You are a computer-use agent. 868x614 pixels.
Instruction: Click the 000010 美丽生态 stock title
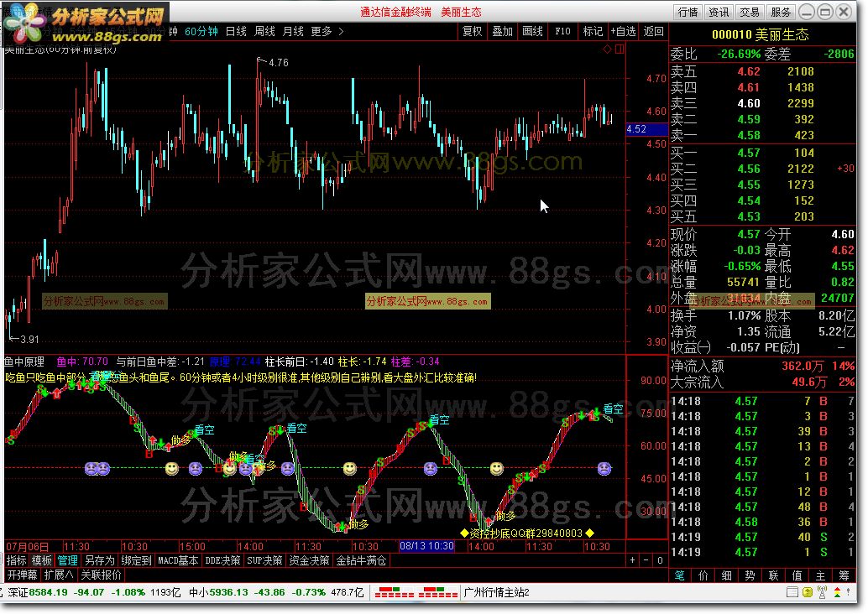click(760, 35)
